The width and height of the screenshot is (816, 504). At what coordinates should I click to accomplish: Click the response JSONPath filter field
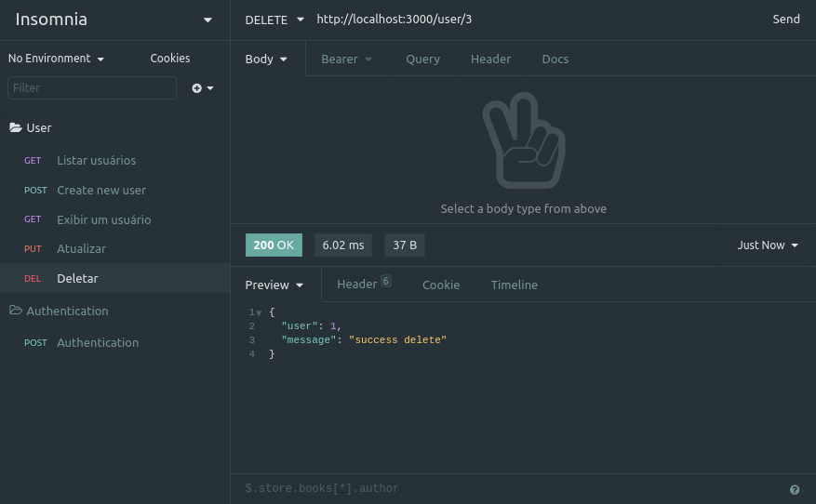click(510, 488)
